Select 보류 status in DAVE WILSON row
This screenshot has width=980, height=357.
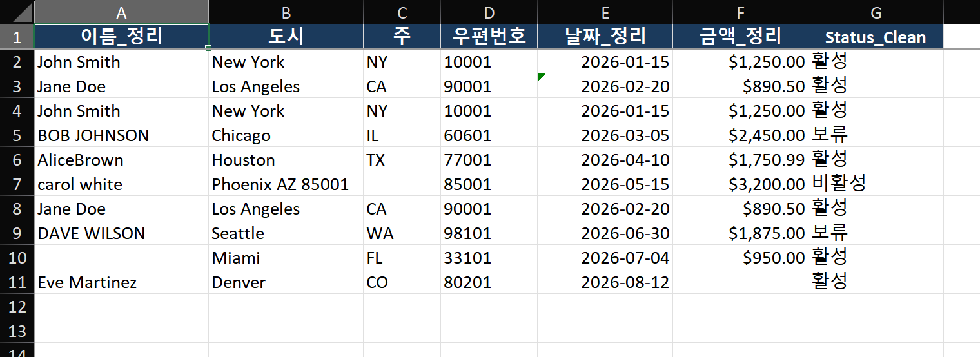(x=876, y=233)
